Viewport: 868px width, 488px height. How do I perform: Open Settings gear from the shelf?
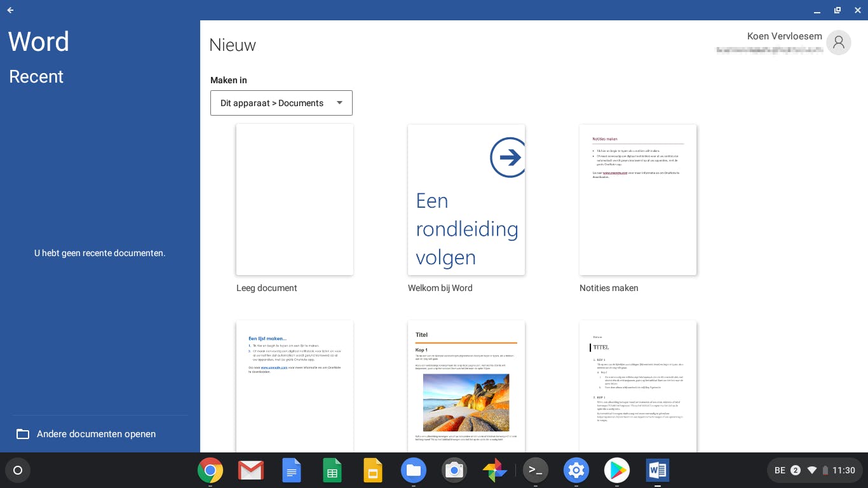coord(576,471)
